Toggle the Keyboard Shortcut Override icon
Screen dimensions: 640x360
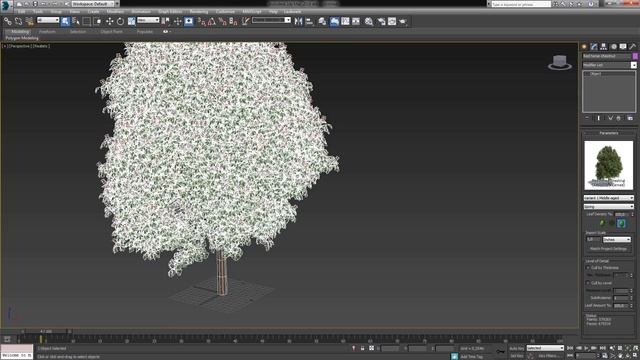[x=189, y=21]
